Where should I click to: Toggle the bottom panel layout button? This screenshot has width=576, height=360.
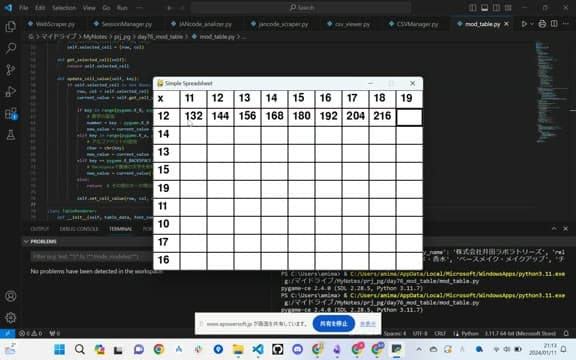(485, 8)
